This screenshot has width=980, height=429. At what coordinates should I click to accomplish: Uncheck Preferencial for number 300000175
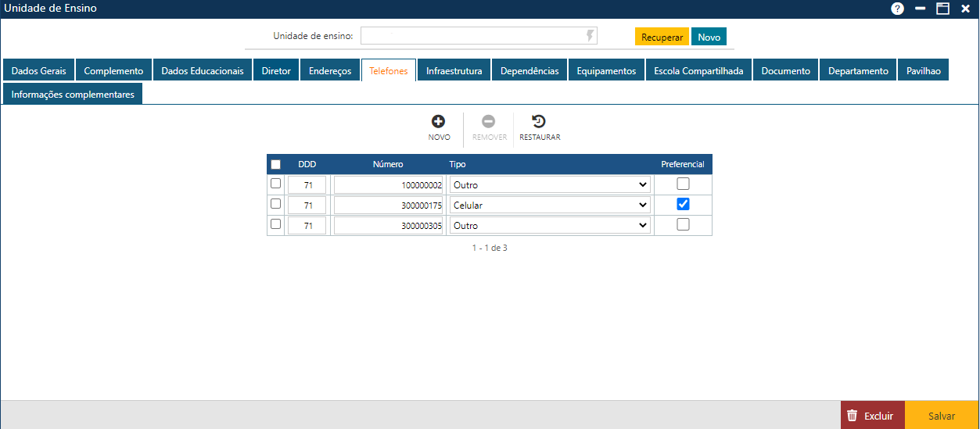click(683, 204)
